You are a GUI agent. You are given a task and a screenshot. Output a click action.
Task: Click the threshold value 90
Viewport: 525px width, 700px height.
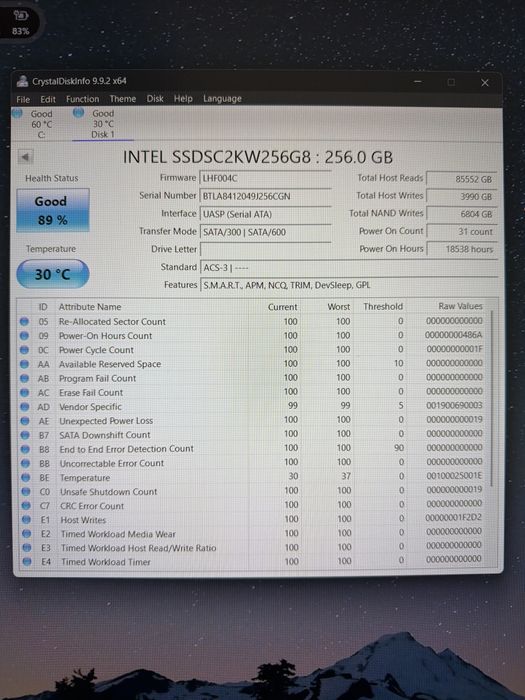pyautogui.click(x=399, y=447)
